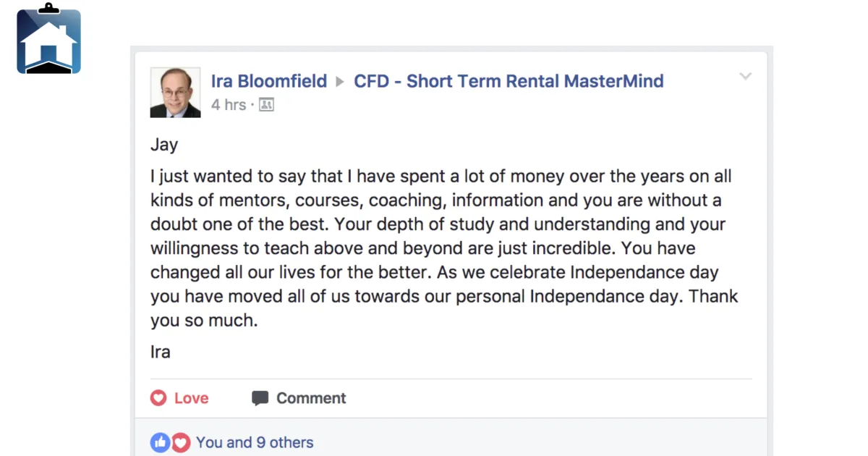Click the red heart reaction icon
This screenshot has width=868, height=456.
180,442
